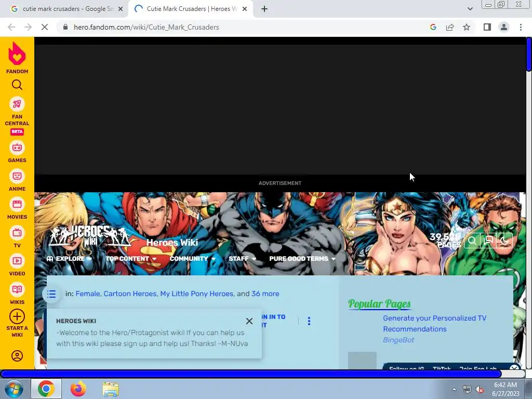Image resolution: width=532 pixels, height=399 pixels.
Task: Open File Explorer from the taskbar
Action: point(111,389)
